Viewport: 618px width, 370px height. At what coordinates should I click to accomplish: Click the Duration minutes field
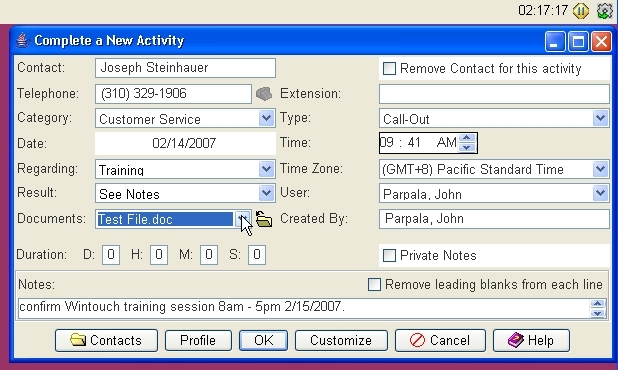point(209,255)
